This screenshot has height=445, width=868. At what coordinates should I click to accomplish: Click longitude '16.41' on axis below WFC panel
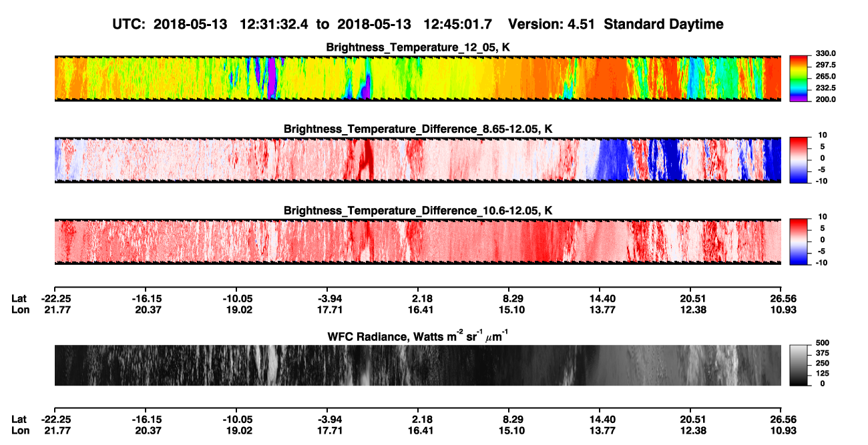point(420,430)
